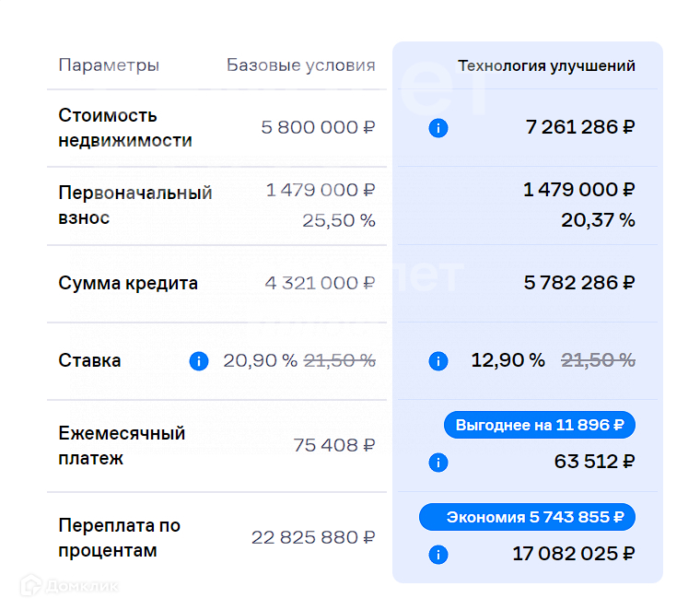Click info icon beside the 20,90 % base rate
Viewport: 700px width, 610px height.
(198, 361)
